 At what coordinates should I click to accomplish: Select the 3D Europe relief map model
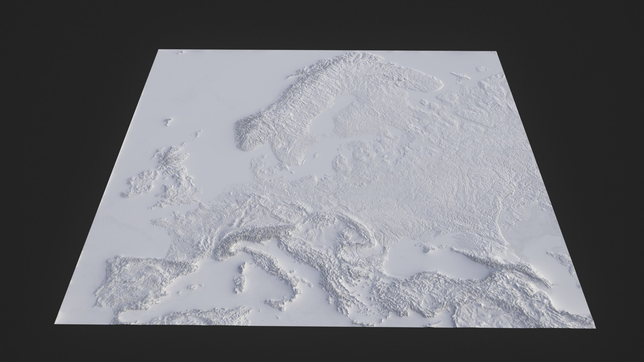(325, 189)
